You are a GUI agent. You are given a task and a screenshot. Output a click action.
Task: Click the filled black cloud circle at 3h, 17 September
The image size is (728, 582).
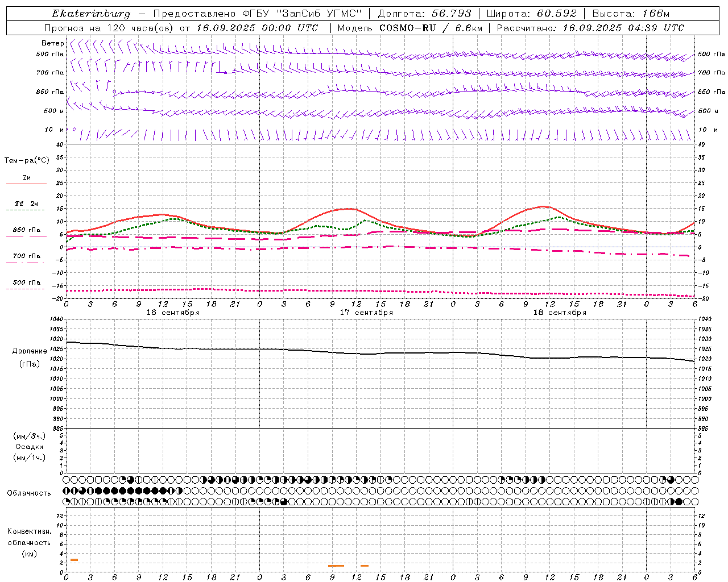click(284, 501)
